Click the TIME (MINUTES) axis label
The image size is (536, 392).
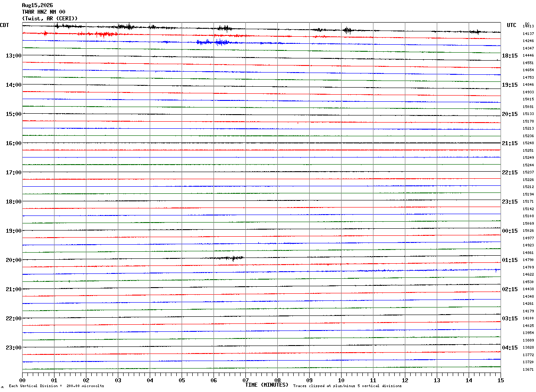267,385
